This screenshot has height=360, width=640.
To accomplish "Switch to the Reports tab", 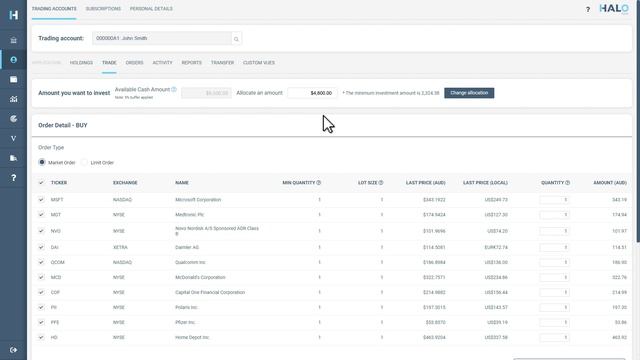I will [191, 63].
